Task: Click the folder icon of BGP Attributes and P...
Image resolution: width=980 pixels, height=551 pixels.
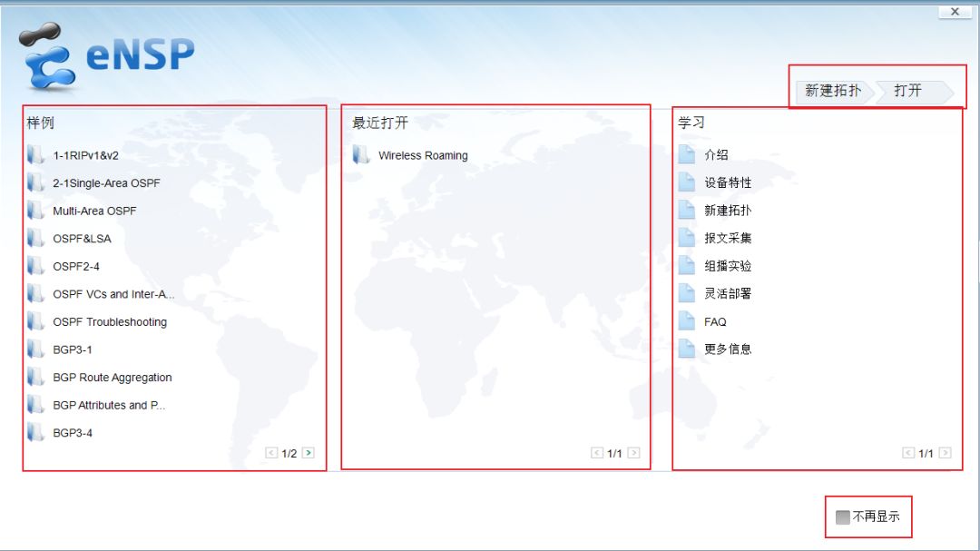Action: pos(35,405)
